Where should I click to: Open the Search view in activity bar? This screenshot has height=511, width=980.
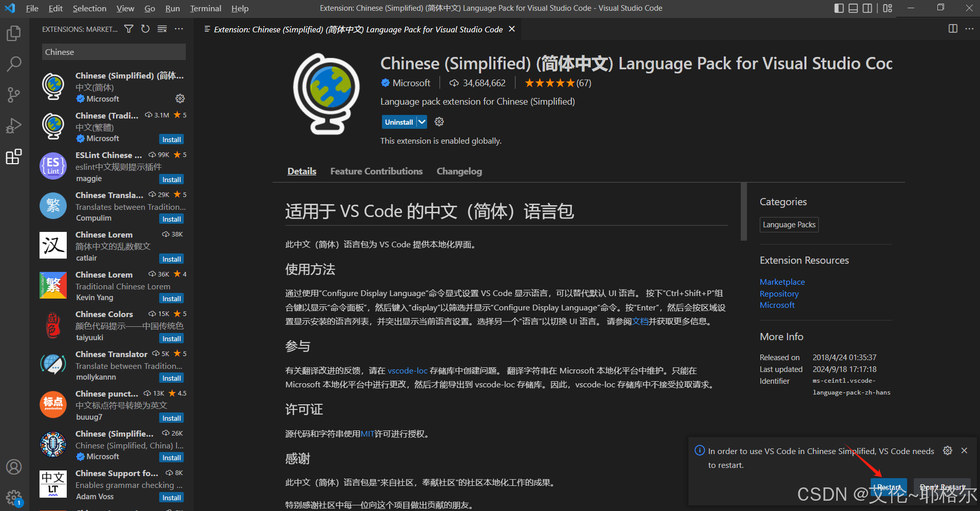14,64
